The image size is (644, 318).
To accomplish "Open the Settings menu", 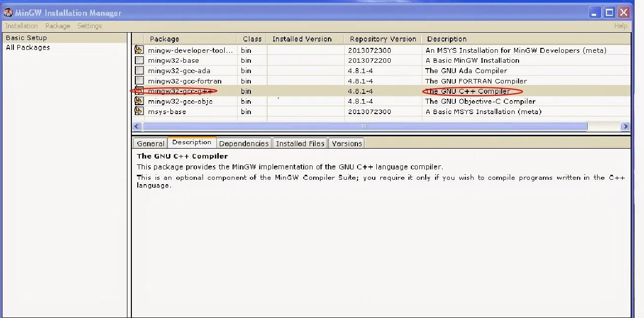I will [x=89, y=26].
